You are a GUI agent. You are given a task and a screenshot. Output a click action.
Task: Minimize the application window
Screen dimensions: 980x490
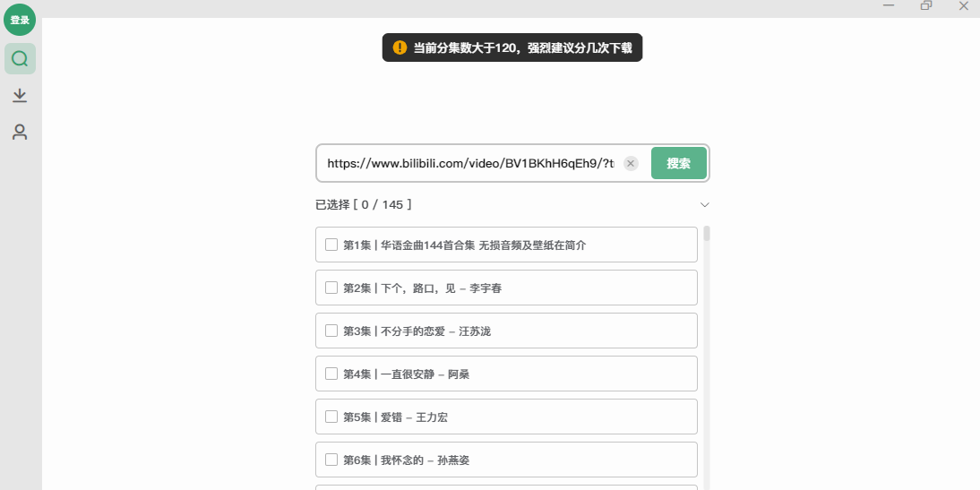[888, 5]
